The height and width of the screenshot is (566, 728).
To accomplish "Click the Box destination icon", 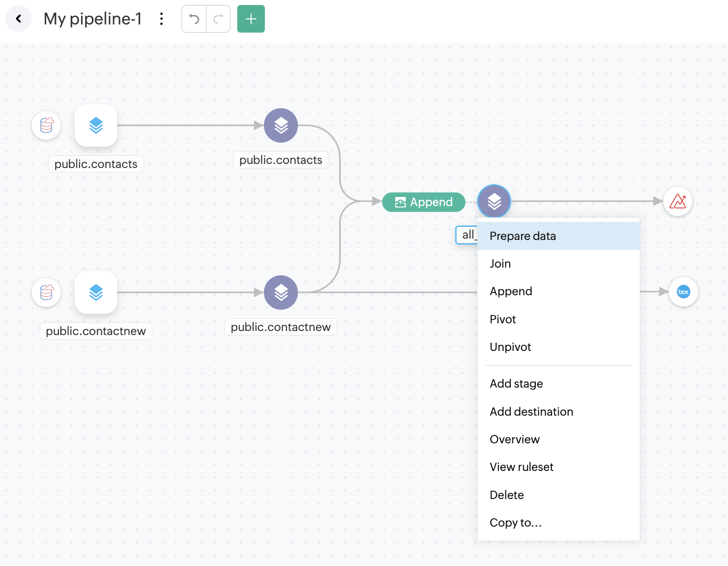I will [x=683, y=292].
